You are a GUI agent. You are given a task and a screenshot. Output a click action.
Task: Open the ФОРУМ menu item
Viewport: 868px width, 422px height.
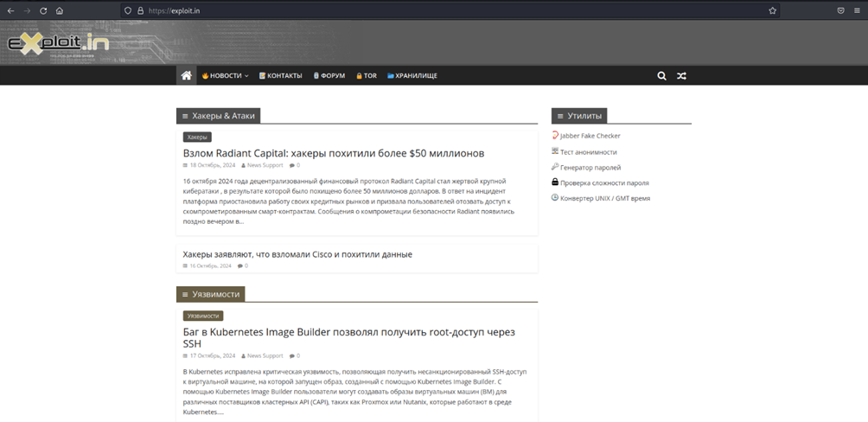[329, 76]
